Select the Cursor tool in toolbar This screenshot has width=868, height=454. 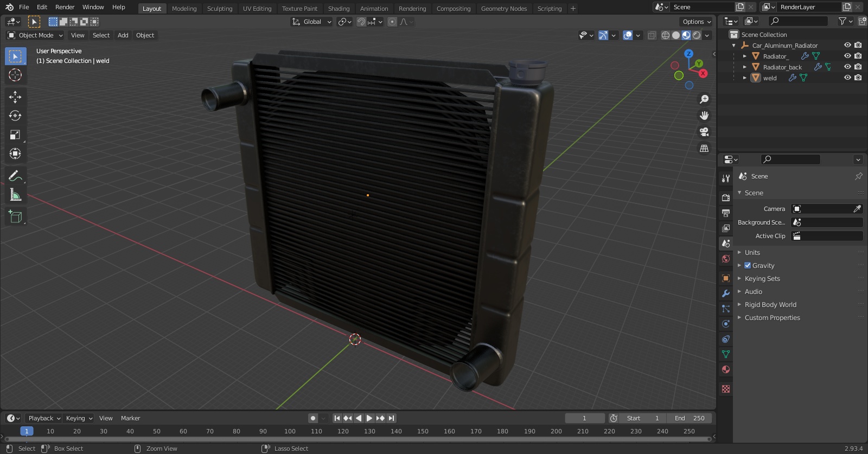point(15,75)
